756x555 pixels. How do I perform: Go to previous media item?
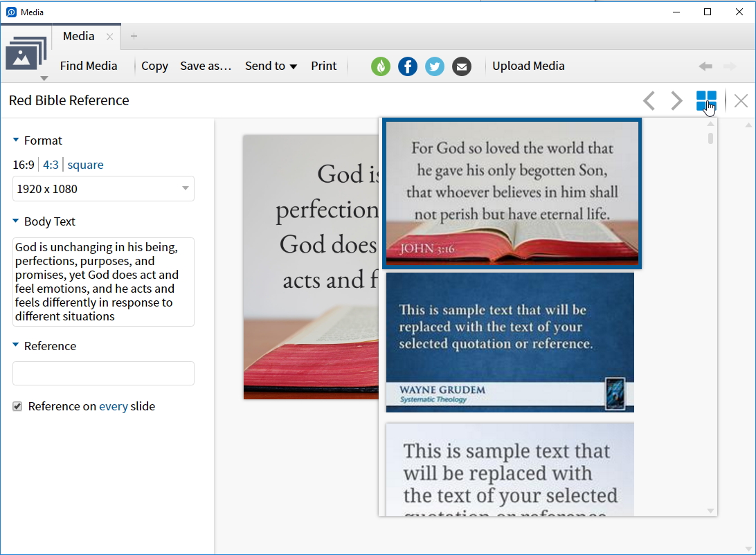pyautogui.click(x=649, y=101)
